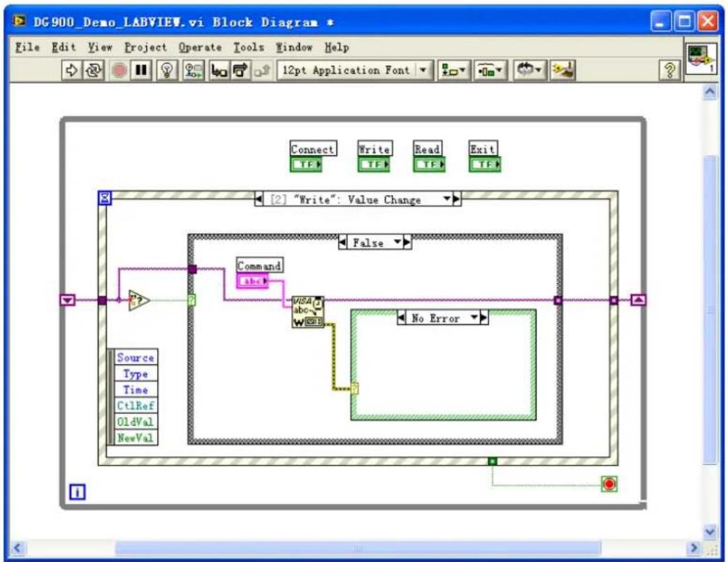Go to previous case of False structure
728x562 pixels.
[x=342, y=243]
